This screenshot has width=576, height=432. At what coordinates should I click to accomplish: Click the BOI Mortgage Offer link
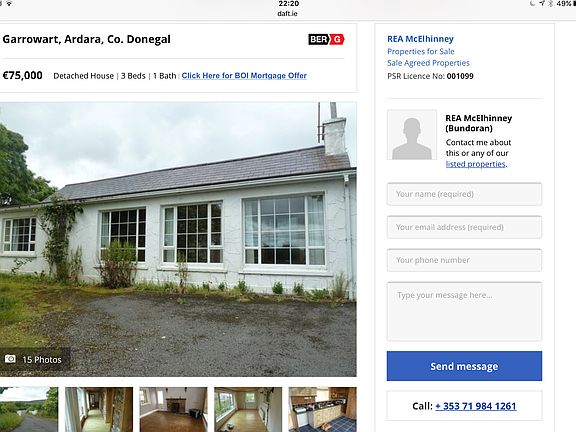[x=244, y=76]
